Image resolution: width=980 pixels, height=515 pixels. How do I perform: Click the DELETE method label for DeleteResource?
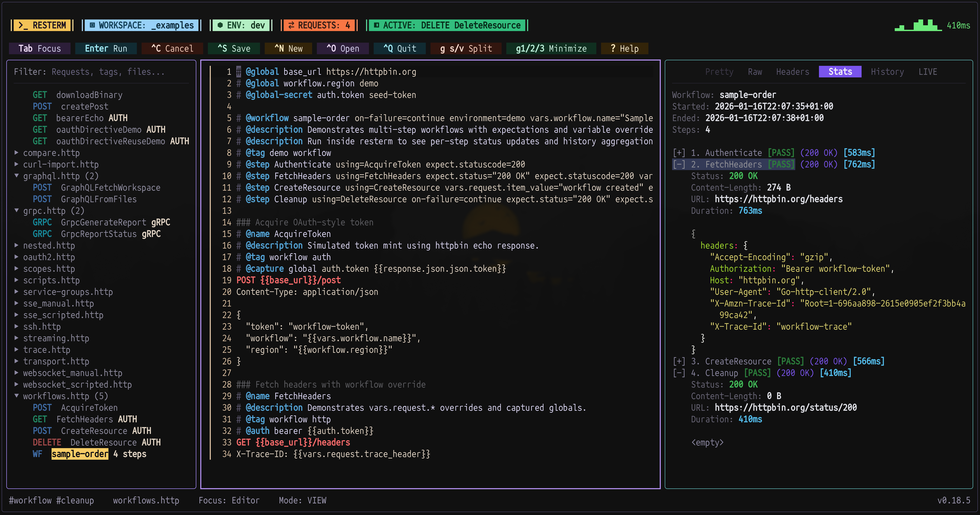tap(47, 442)
